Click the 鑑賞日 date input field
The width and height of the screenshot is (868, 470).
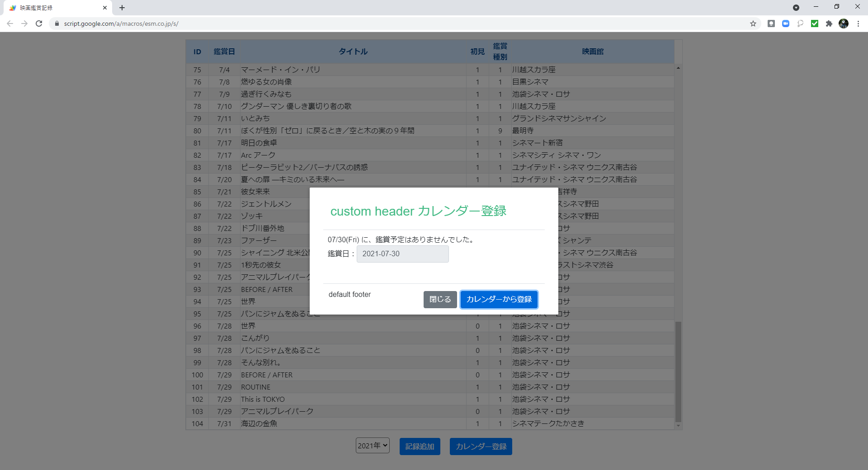coord(402,254)
